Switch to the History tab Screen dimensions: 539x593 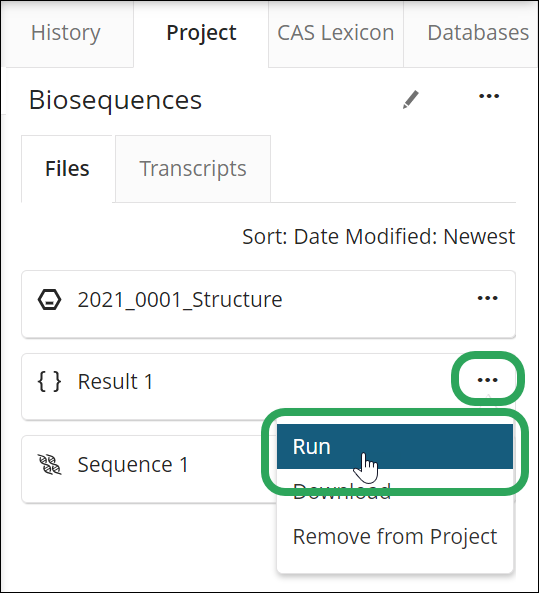coord(66,33)
